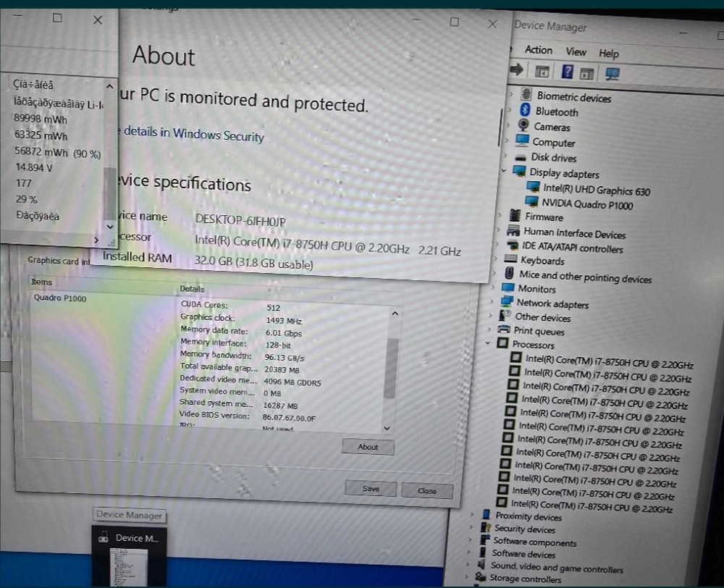Click the About button in graphics dialog
724x588 pixels.
(x=368, y=447)
